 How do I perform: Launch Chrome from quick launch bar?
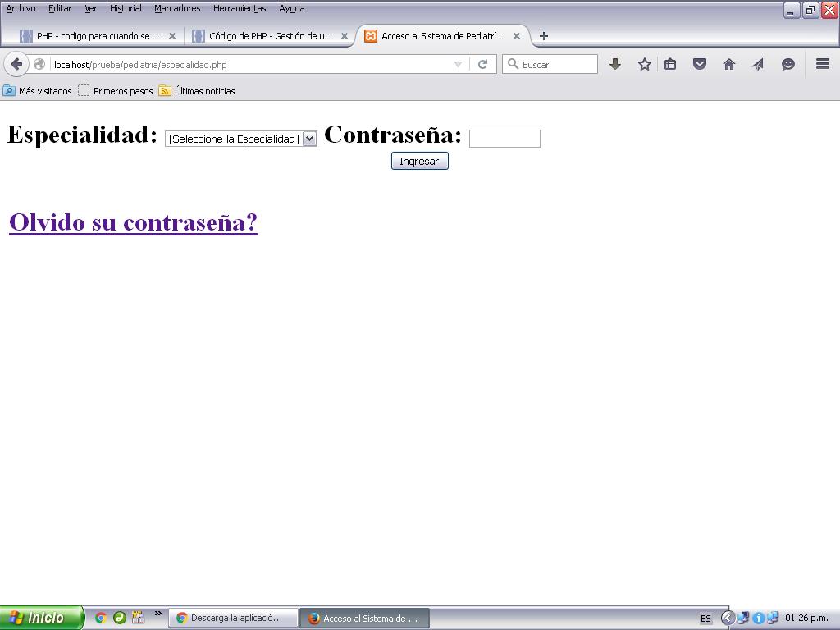coord(100,618)
